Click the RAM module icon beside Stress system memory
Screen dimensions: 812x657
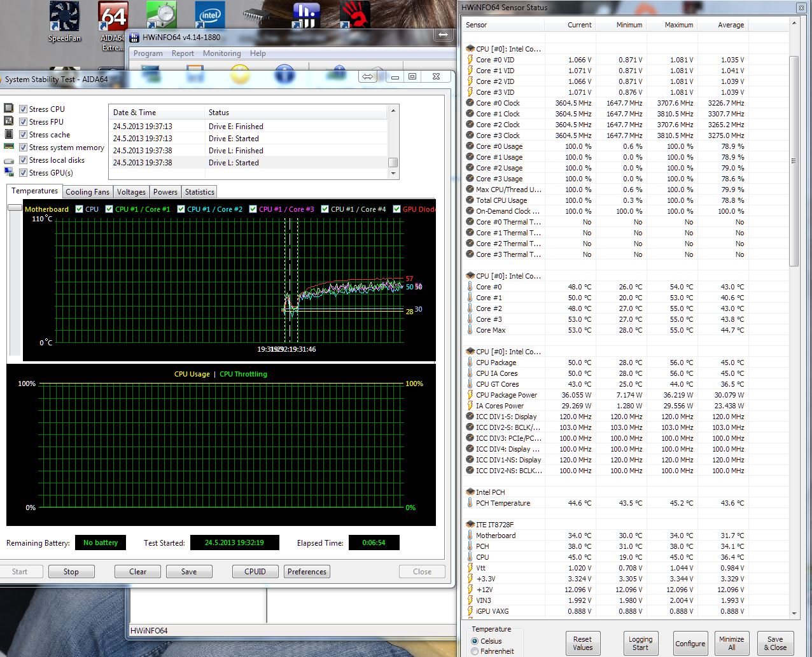click(9, 146)
